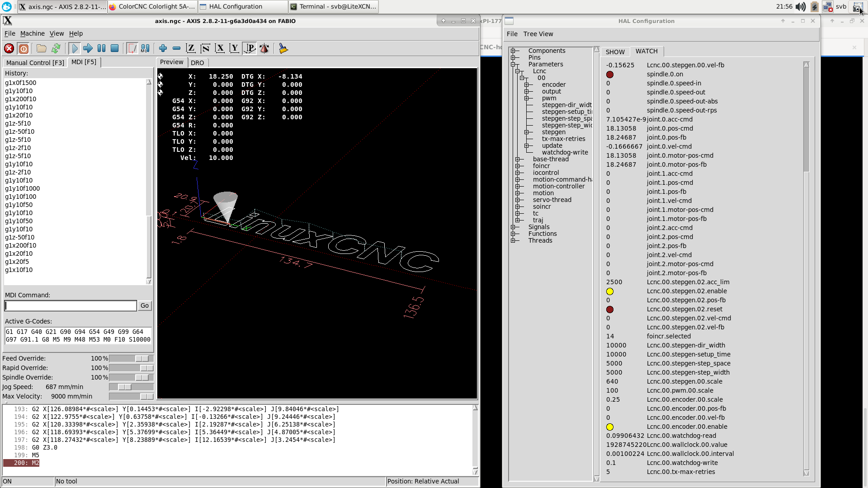Screen dimensions: 868x488
Task: Zoom in with the plus icon
Action: (x=163, y=48)
